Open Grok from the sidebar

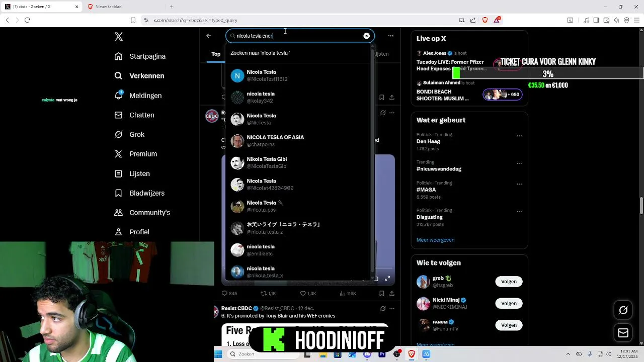click(x=129, y=134)
